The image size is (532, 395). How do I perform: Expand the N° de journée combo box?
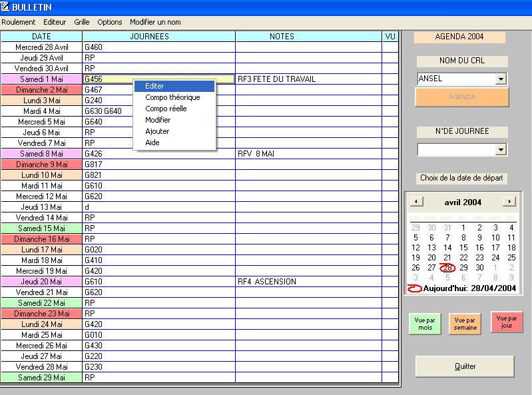click(501, 150)
